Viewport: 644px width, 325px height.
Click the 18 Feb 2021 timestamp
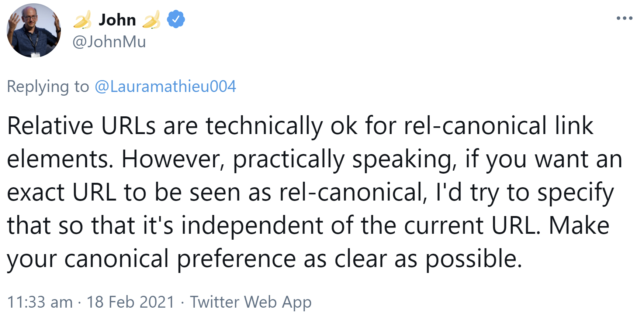[x=131, y=302]
